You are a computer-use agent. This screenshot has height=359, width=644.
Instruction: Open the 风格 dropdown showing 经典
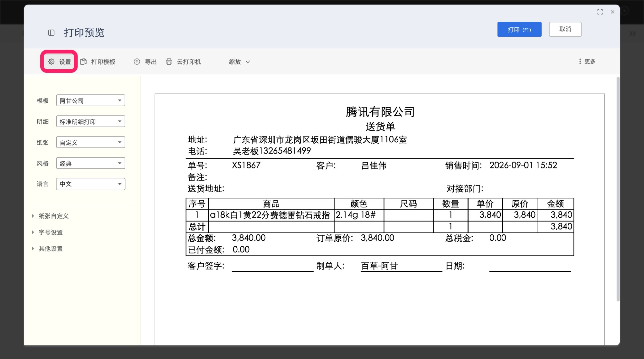[90, 163]
